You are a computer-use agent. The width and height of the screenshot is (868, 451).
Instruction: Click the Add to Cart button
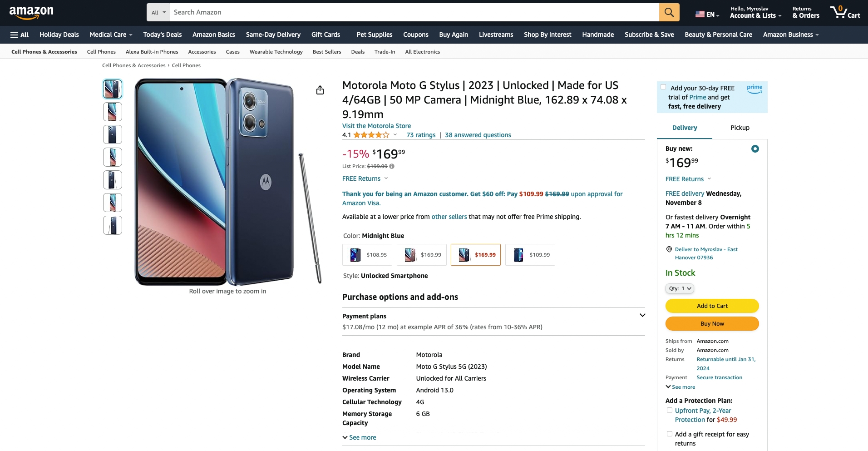(x=712, y=306)
